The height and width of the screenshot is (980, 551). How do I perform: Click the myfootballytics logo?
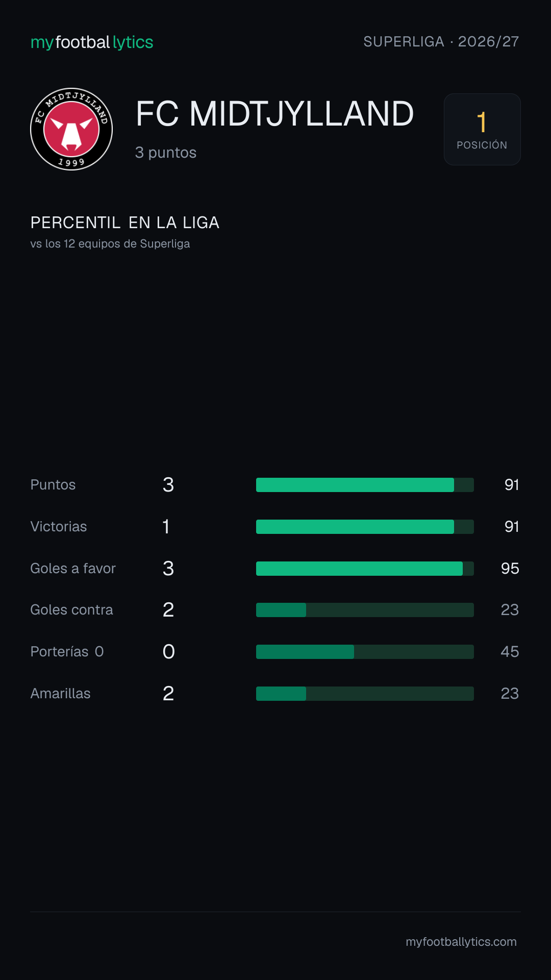pos(92,42)
